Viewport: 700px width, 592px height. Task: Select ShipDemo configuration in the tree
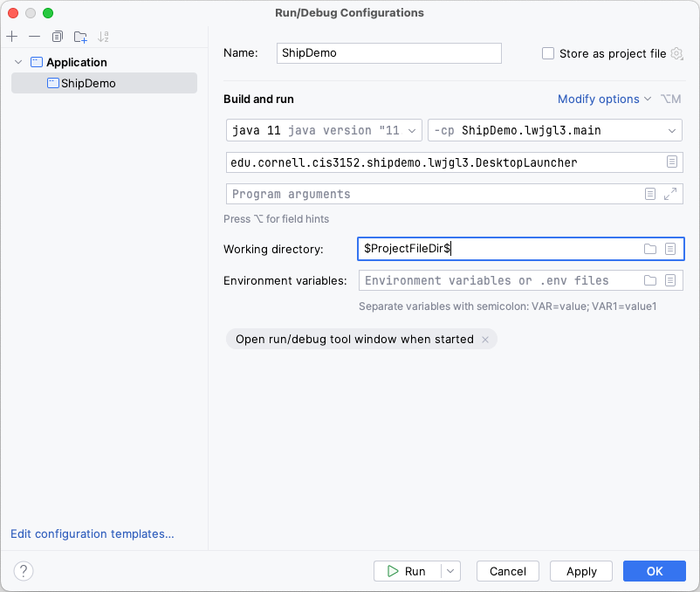[x=87, y=83]
